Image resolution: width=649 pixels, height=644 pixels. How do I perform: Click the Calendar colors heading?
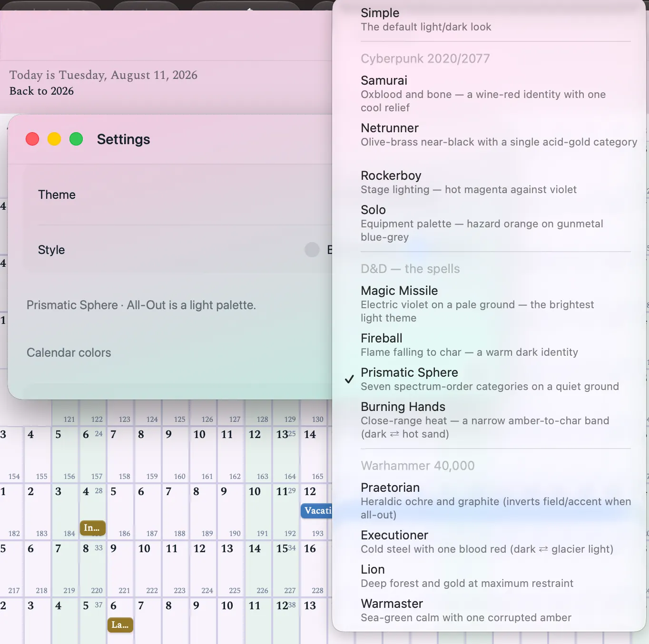click(x=69, y=352)
